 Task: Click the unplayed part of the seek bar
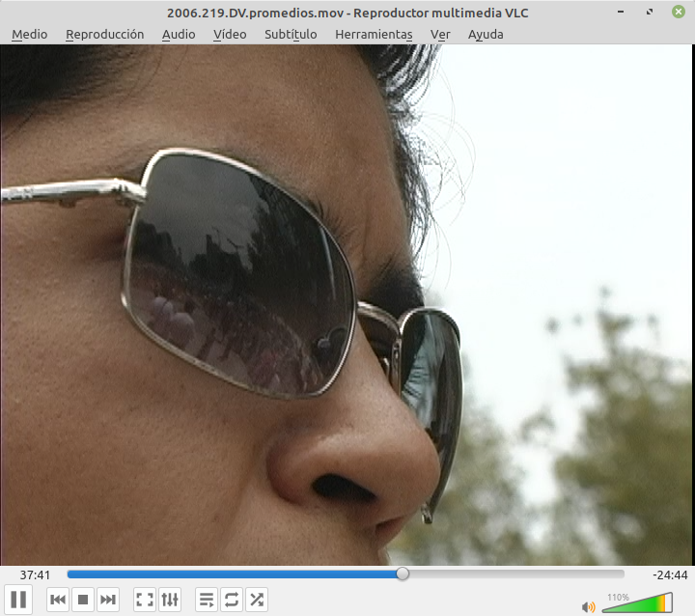click(516, 574)
